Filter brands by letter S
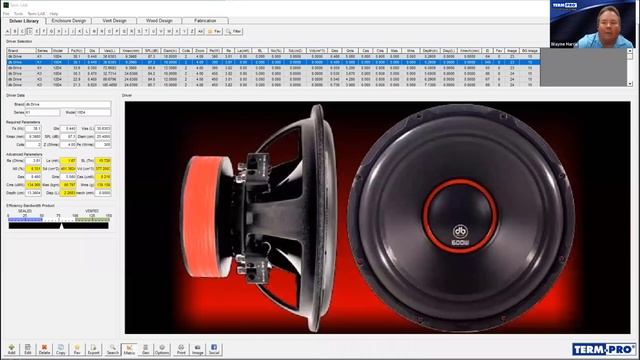Image resolution: width=640 pixels, height=360 pixels. point(139,31)
